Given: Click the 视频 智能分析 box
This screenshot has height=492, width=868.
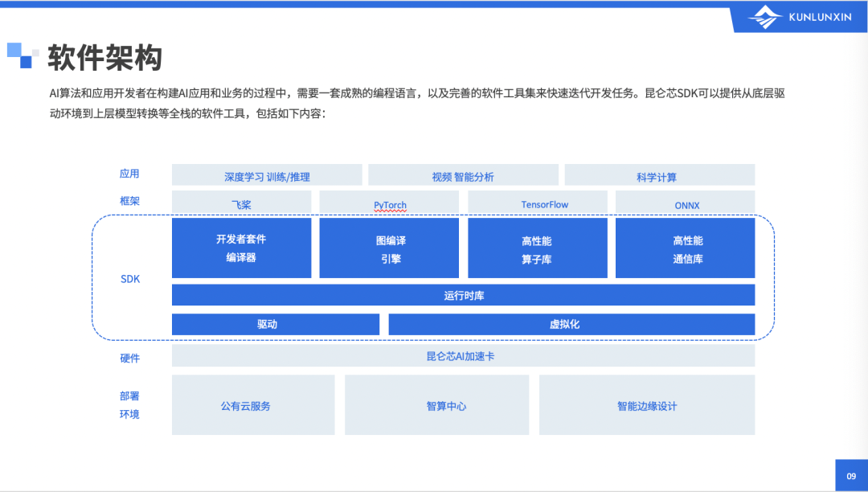Looking at the screenshot, I should coord(464,175).
